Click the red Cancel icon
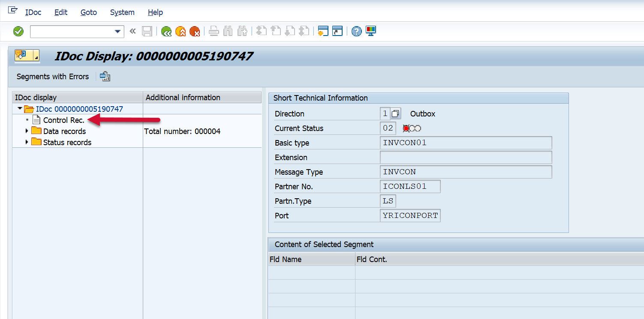This screenshot has width=644, height=319. coord(195,31)
